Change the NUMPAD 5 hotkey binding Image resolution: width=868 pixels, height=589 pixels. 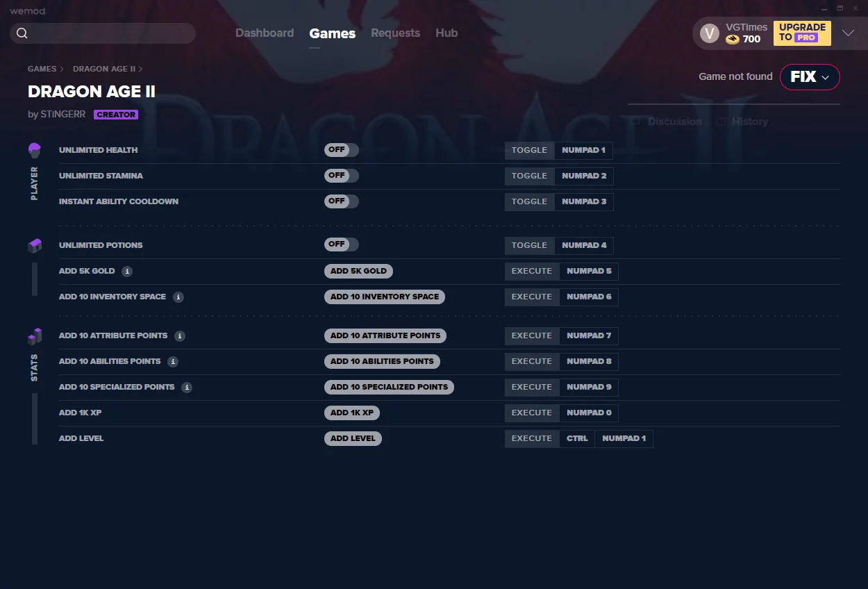click(589, 272)
